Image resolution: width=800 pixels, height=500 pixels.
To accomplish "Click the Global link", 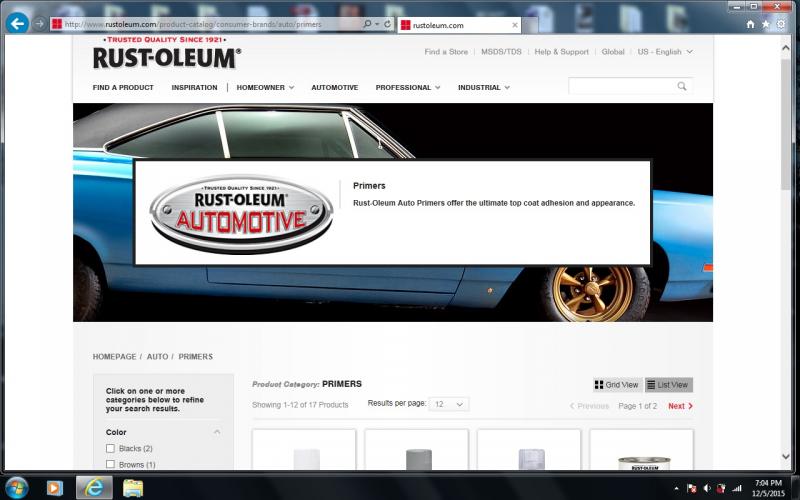I will 613,52.
